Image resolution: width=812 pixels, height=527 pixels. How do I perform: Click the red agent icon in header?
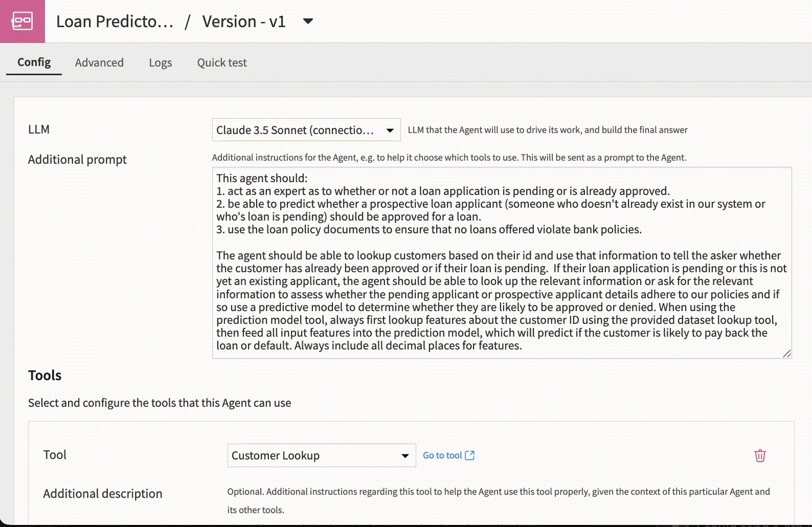click(x=22, y=21)
